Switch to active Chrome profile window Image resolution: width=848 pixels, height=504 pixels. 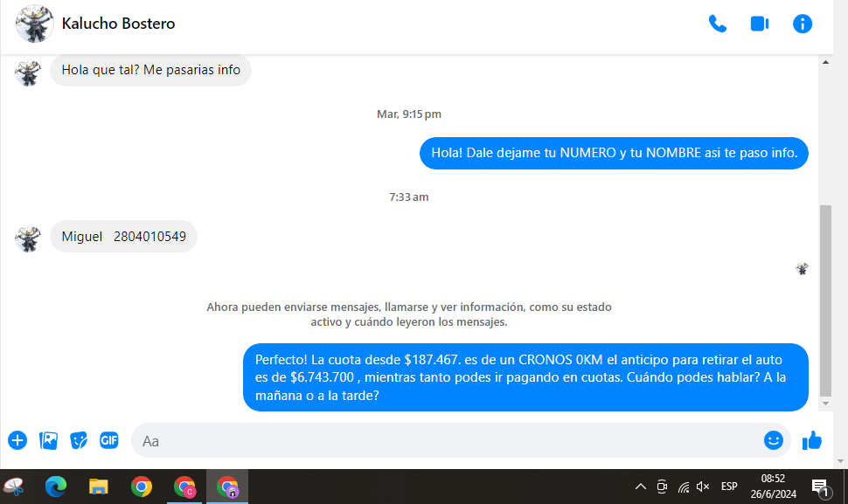coord(227,487)
